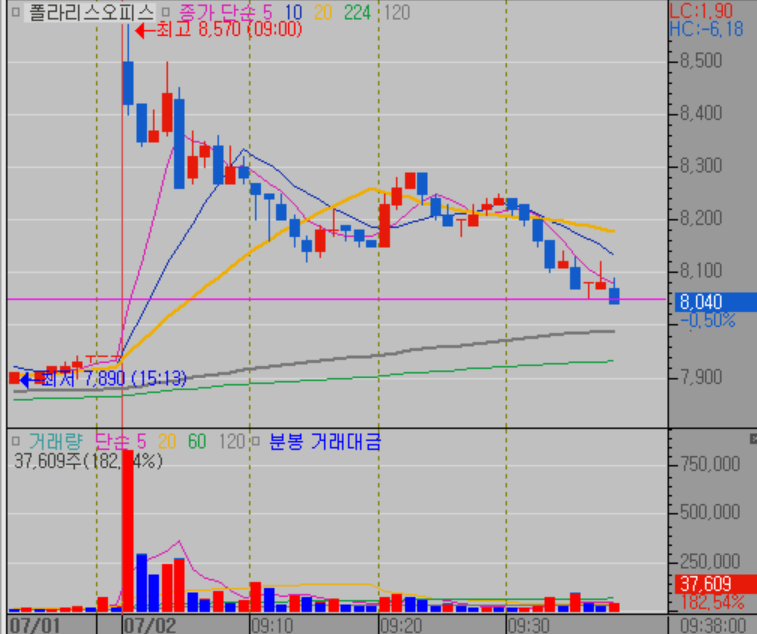
Task: Click the 09:30 time axis marker
Action: [x=529, y=625]
